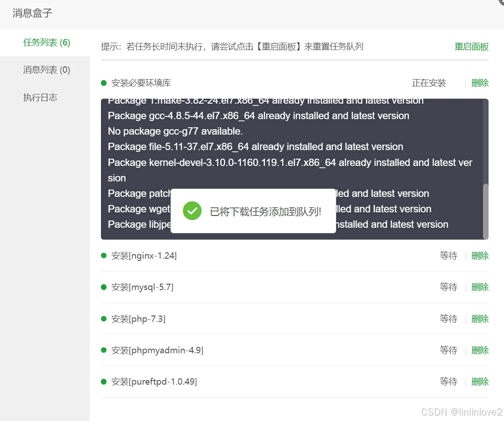Delete the 安装[mysql-5.7] task

coord(479,287)
